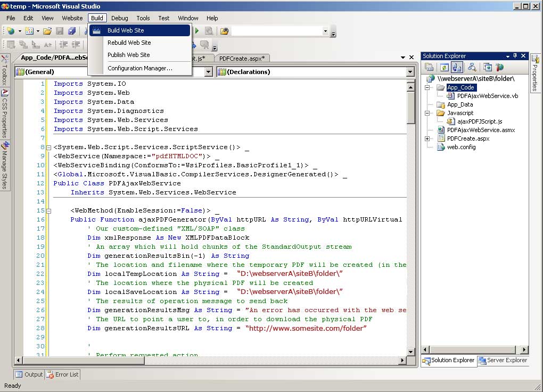Open the File menu

11,18
